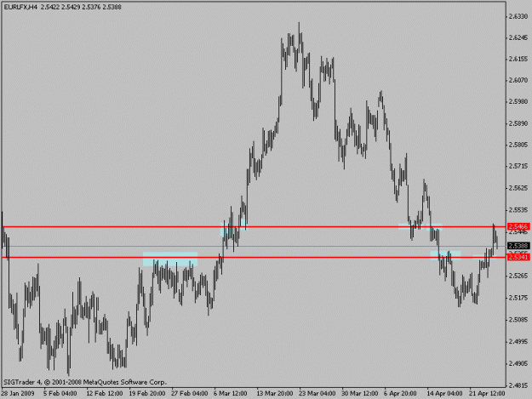
Task: Click the 14 Apr 04:00 time label
Action: 444,393
